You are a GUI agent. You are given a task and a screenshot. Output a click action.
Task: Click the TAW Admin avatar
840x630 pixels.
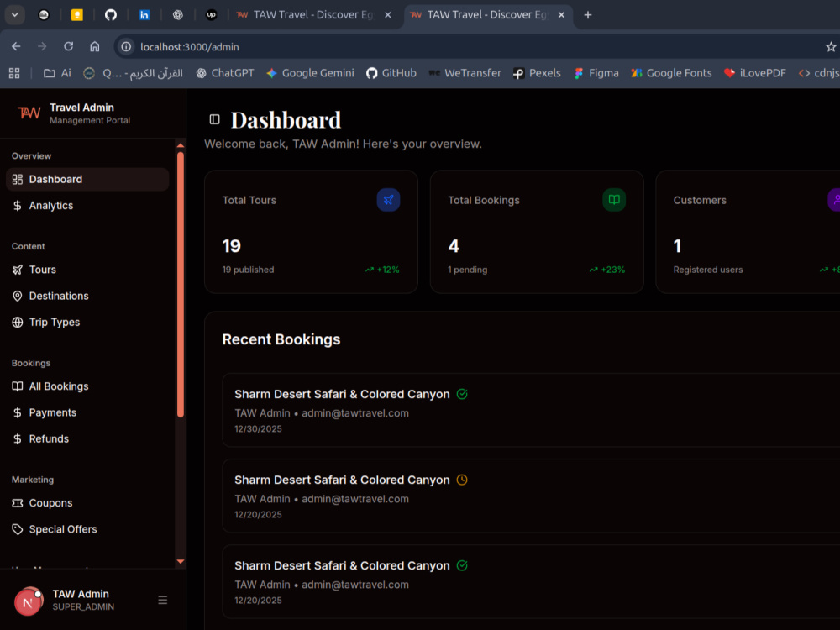click(x=29, y=601)
